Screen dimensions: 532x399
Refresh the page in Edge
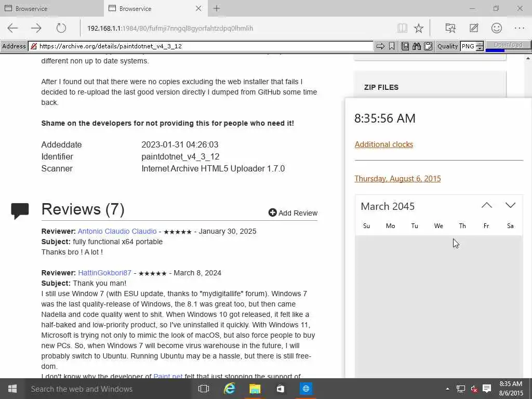(x=61, y=28)
